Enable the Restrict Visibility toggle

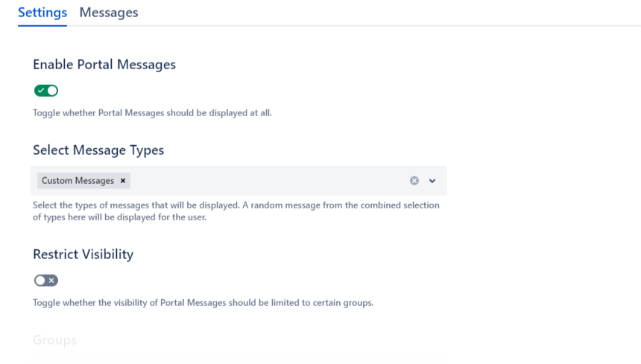tap(46, 281)
